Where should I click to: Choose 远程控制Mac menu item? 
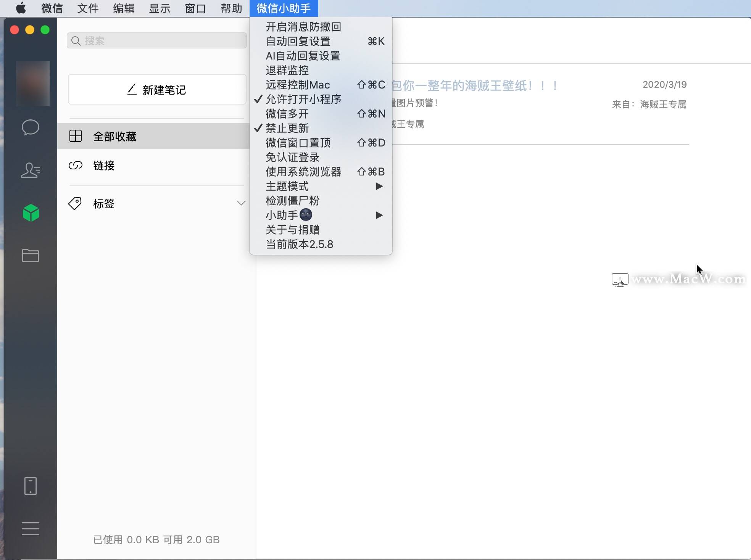(x=321, y=85)
